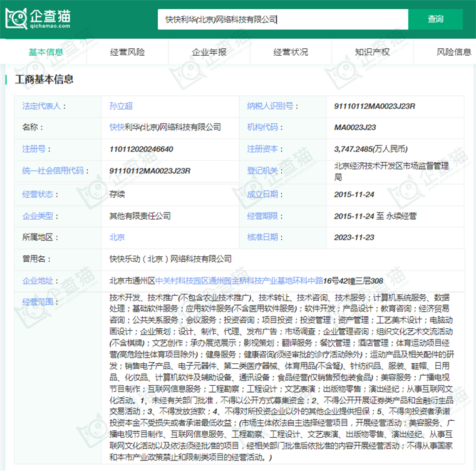
Task: Select former name 快快乐动（北京）网络科技有限公司
Action: (x=170, y=259)
